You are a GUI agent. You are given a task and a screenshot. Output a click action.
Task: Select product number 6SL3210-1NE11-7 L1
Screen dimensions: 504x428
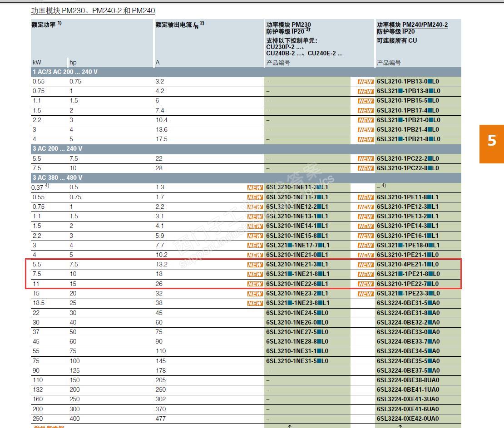click(297, 197)
